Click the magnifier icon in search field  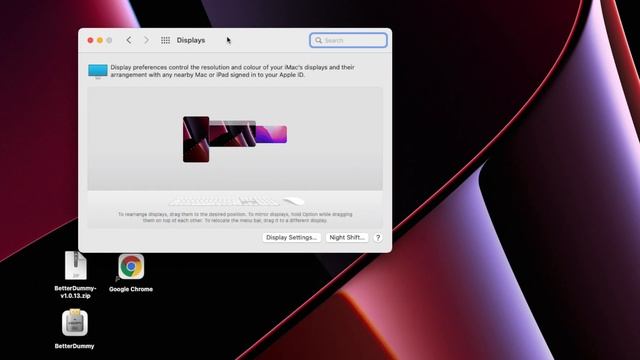coord(318,40)
